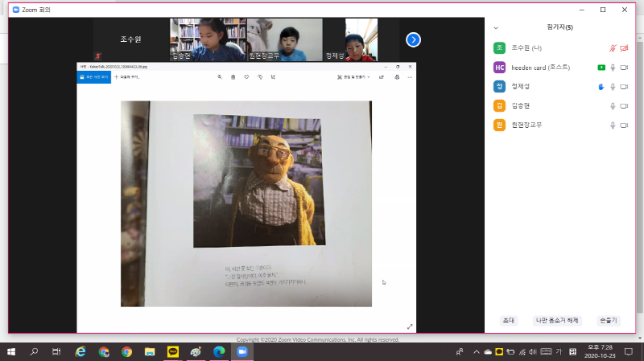
Task: Click the purple HC avatar
Action: pyautogui.click(x=499, y=68)
